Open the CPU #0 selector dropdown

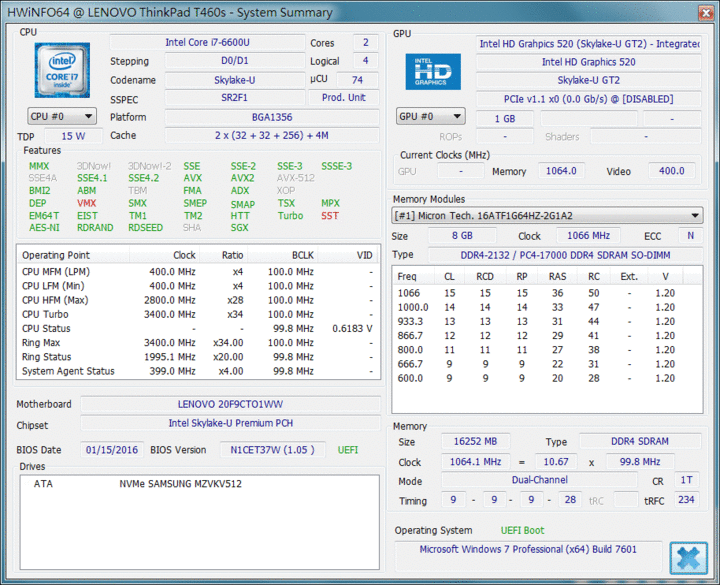coord(62,116)
